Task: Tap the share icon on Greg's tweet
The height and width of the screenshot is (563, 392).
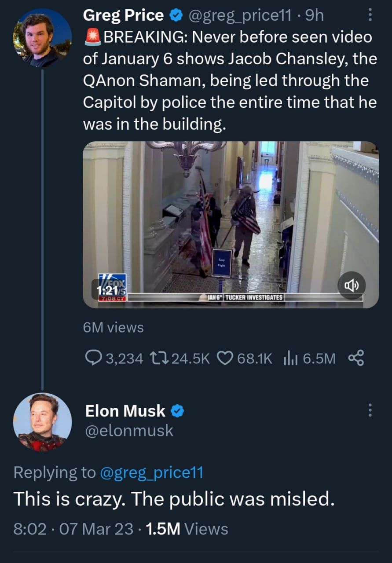Action: pos(356,358)
